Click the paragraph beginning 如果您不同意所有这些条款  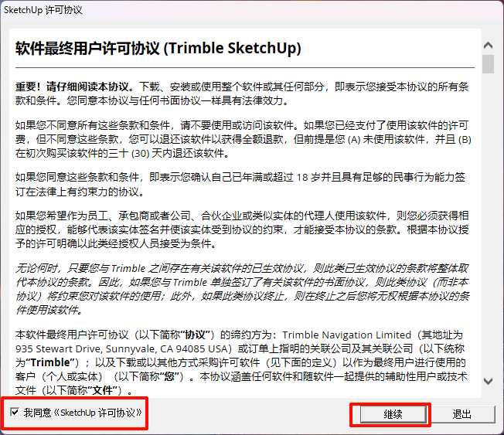tap(243, 139)
